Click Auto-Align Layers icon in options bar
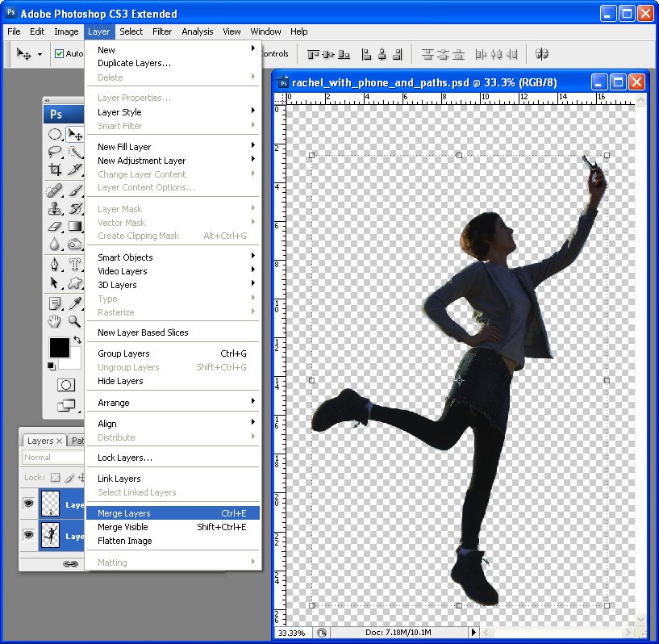 pyautogui.click(x=542, y=54)
